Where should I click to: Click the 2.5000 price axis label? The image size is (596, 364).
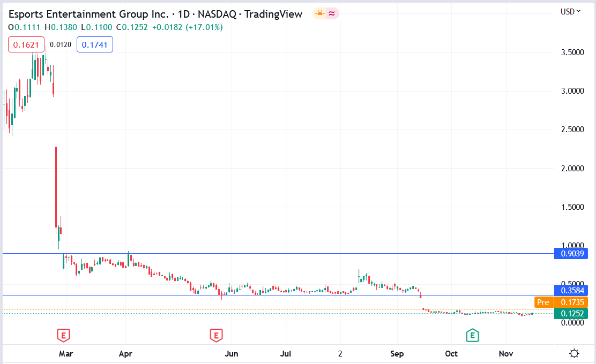tap(572, 130)
